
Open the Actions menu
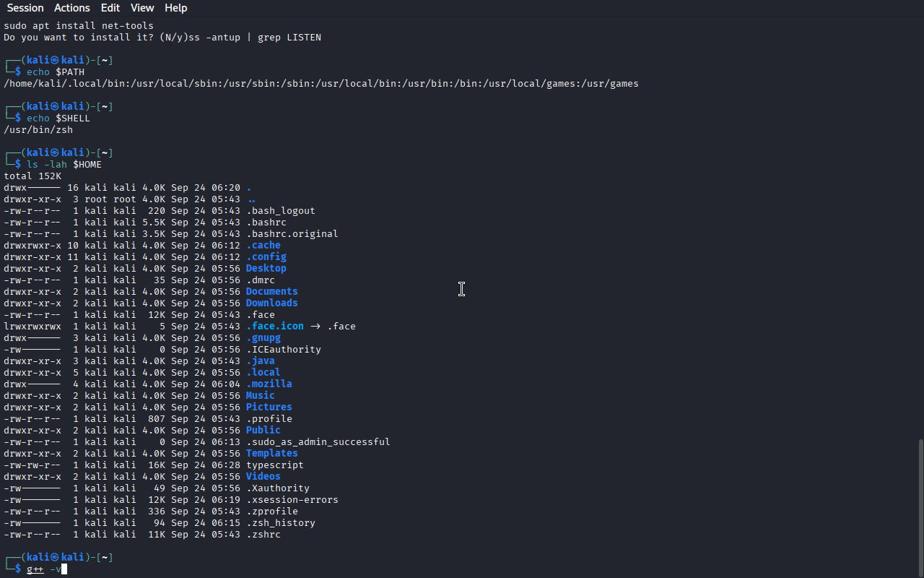pos(72,8)
